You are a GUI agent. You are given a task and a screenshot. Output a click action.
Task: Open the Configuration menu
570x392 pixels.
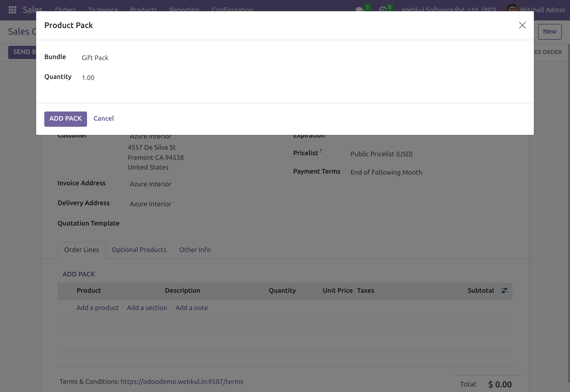232,10
